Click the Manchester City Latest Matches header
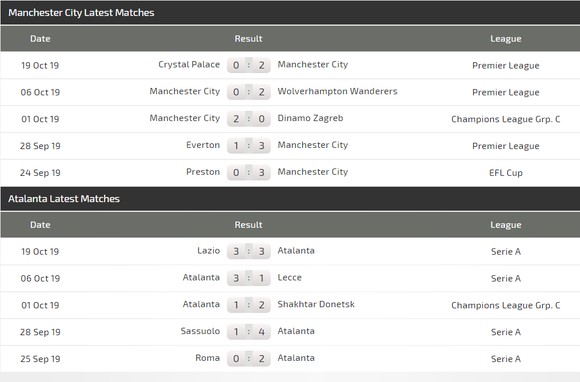The height and width of the screenshot is (382, 580). [x=81, y=13]
